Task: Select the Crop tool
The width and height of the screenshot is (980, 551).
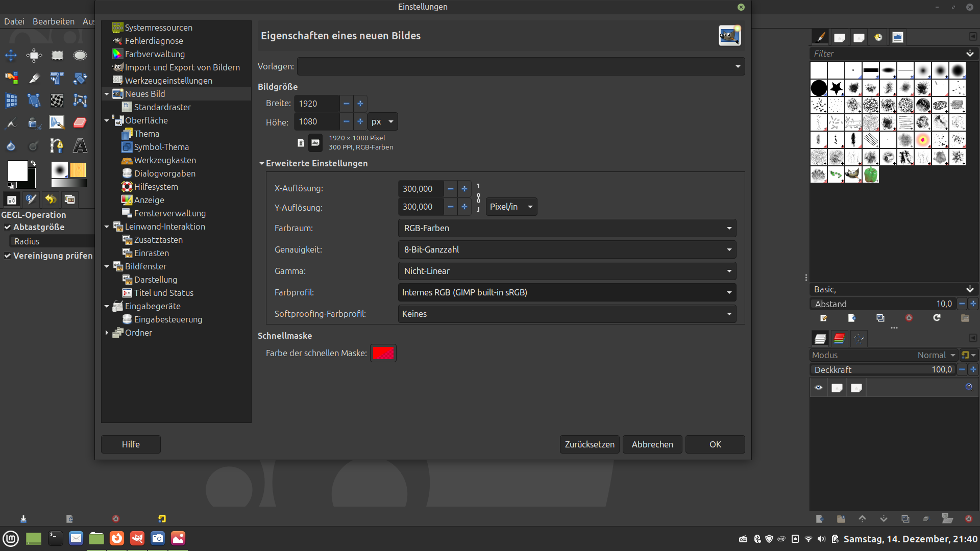Action: (34, 78)
